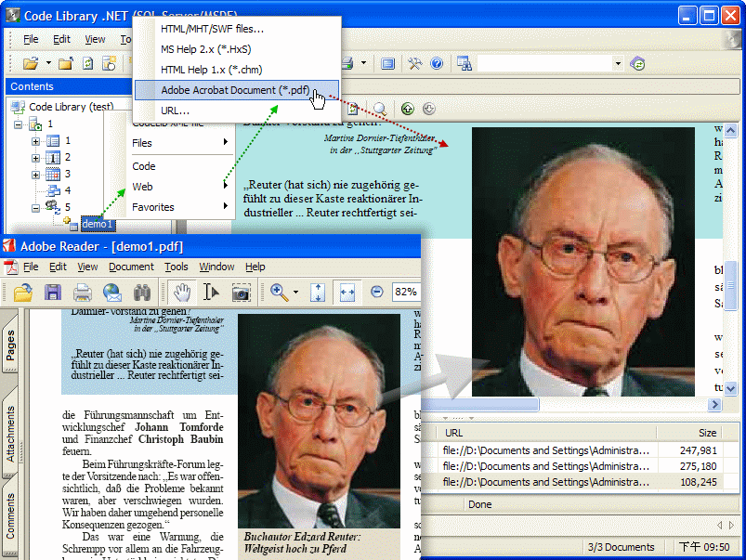
Task: Click the vertical scrollbar down arrow in viewer
Action: (731, 388)
